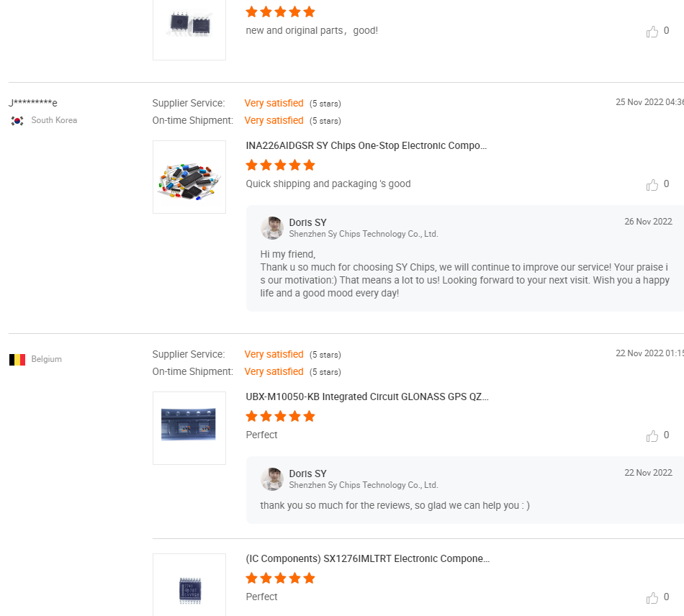Click thumbs-up on "Quick shipping" review
Image resolution: width=684 pixels, height=616 pixels.
[652, 185]
